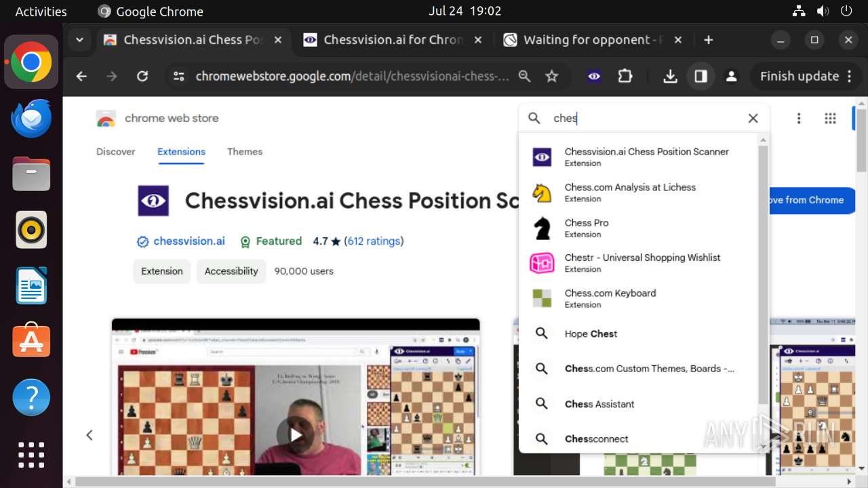Image resolution: width=868 pixels, height=488 pixels.
Task: Open Chessvision.ai extension icon in toolbar
Action: click(594, 77)
